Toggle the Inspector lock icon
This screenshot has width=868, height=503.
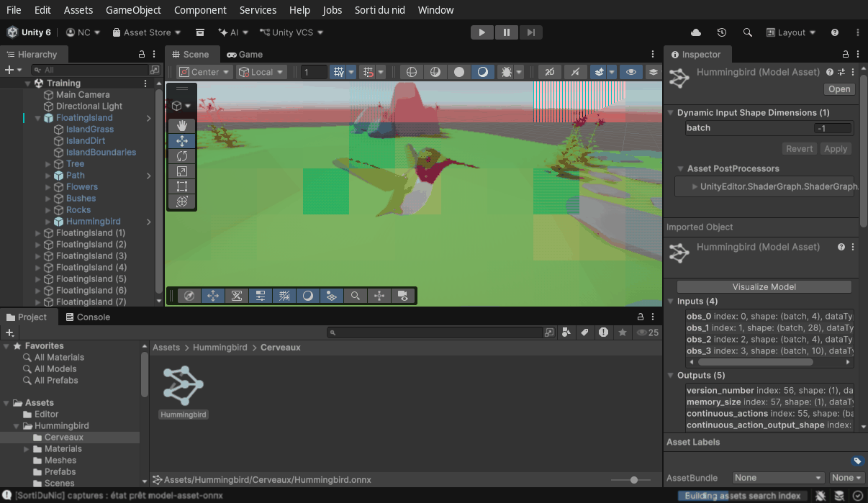click(x=846, y=55)
